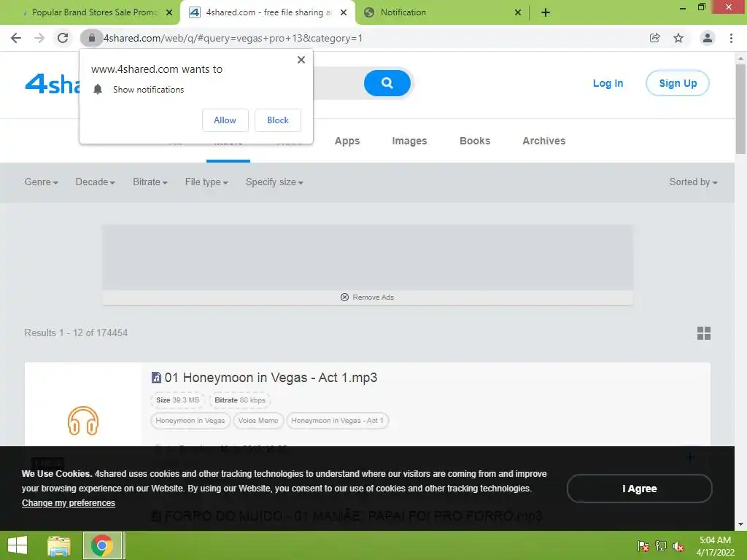Click the headphones thumbnail of Honeymoon track

tap(83, 421)
